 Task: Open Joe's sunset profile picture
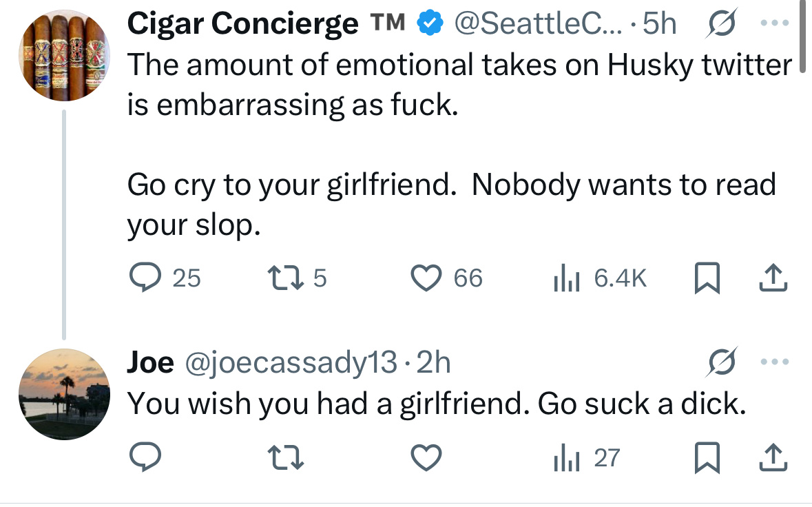pos(63,395)
